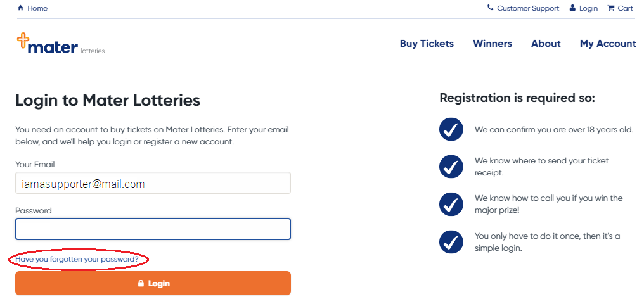Open the Buy Tickets menu
This screenshot has width=644, height=304.
[x=427, y=44]
